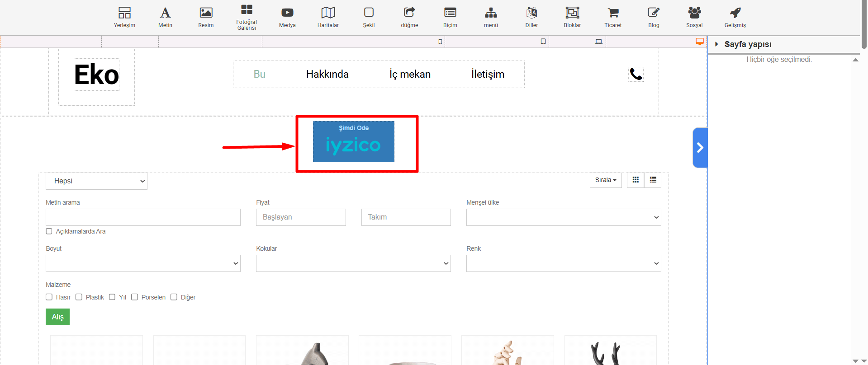
Task: Open the Yerleşim layout tool
Action: click(x=124, y=17)
